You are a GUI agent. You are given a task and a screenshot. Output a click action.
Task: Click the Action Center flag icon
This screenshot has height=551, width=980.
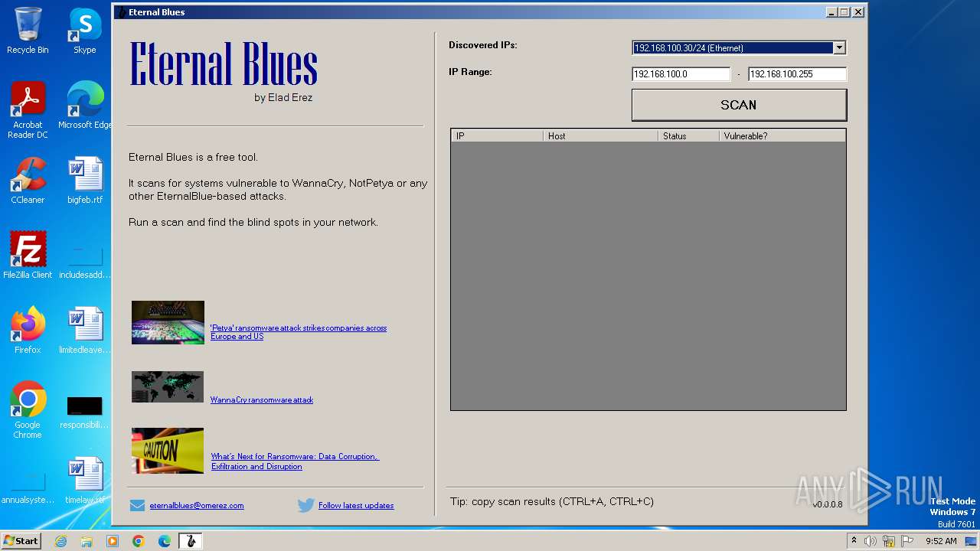click(x=907, y=541)
